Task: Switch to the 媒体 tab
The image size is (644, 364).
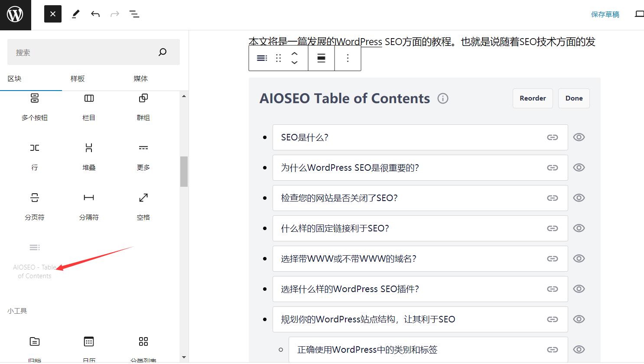Action: pos(140,78)
